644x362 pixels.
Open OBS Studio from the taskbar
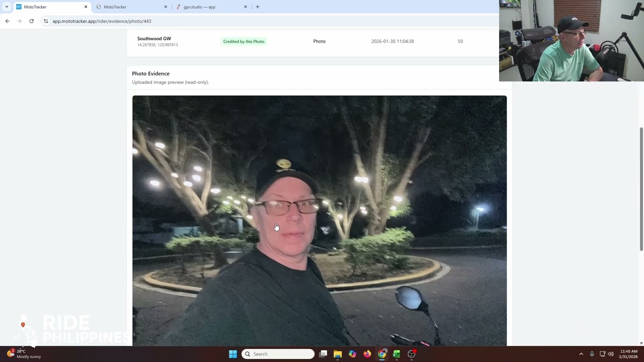tap(412, 354)
